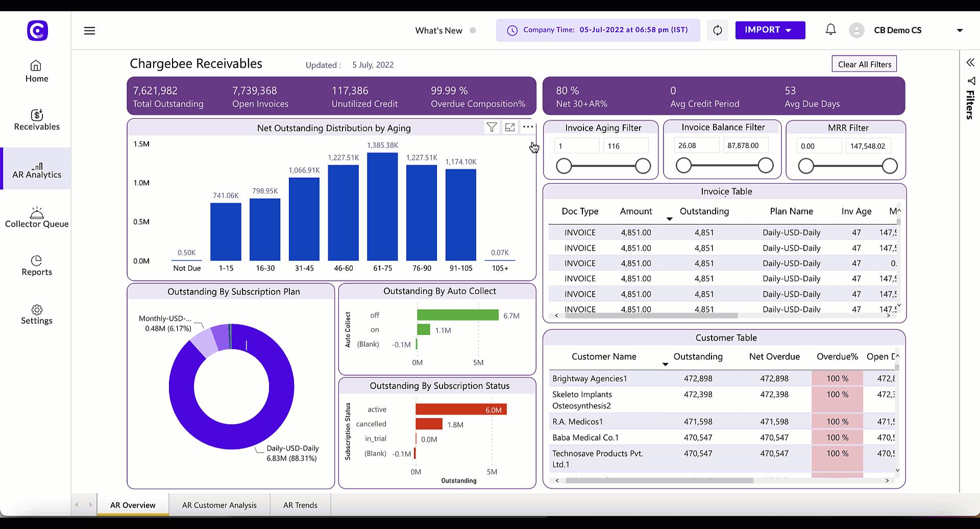Select Brightway Agencies1 customer row

(x=722, y=378)
